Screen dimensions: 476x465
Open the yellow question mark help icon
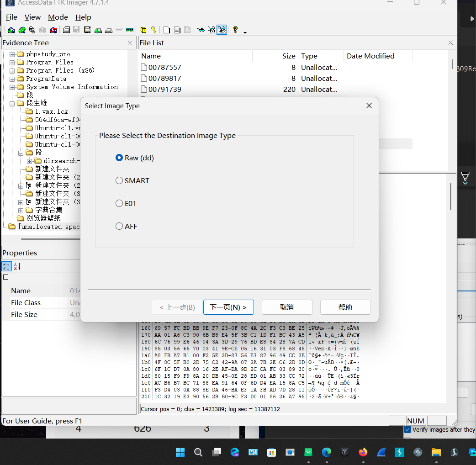pyautogui.click(x=235, y=30)
